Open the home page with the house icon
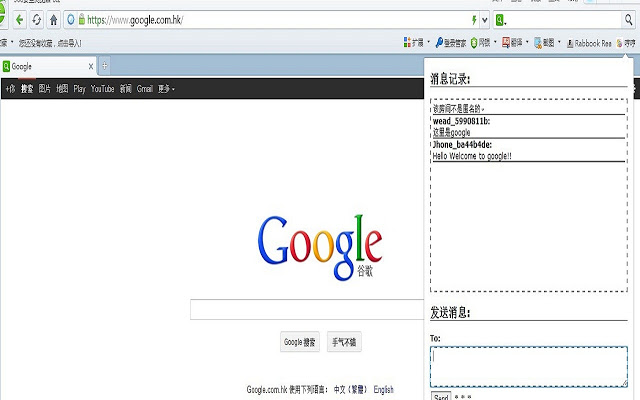This screenshot has height=400, width=640. (x=53, y=20)
